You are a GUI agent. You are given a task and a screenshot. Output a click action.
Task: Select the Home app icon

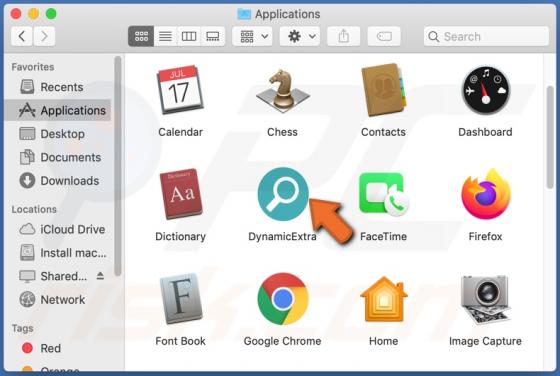pos(384,299)
